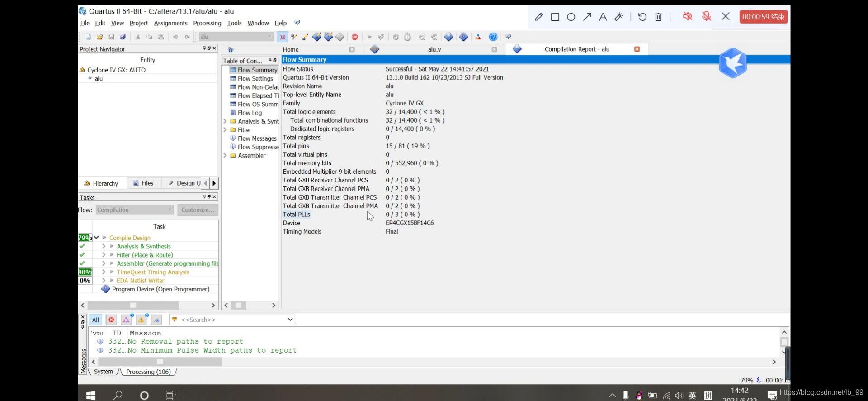This screenshot has height=401, width=868.
Task: Click the undo annotation icon in the recorder bar
Action: (x=642, y=17)
